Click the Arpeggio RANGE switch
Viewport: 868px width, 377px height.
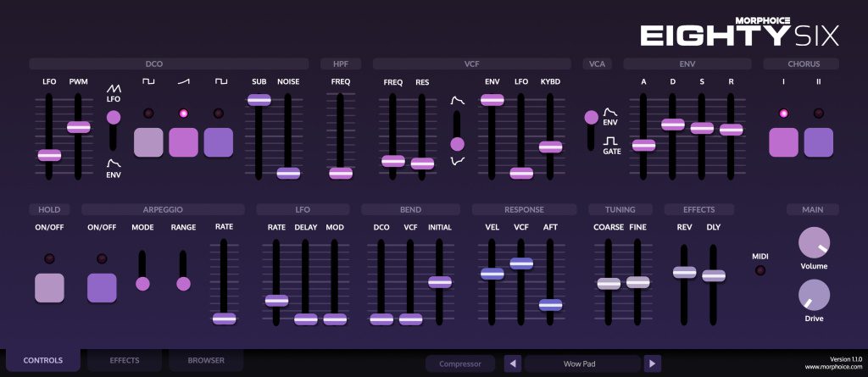click(x=183, y=284)
